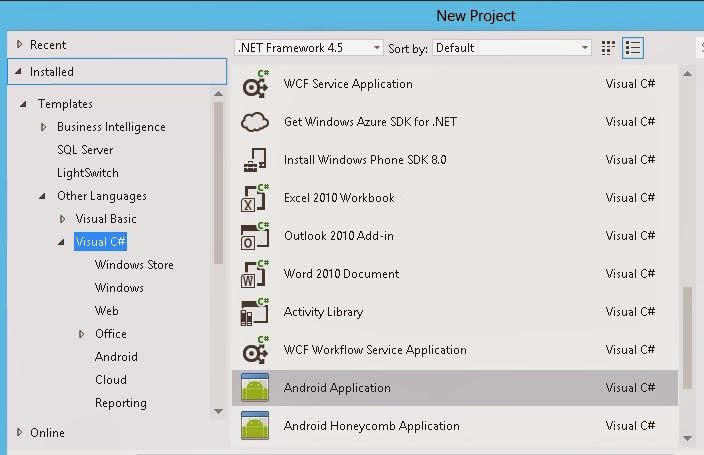This screenshot has height=455, width=704.
Task: Select 'Excel 2010 Workbook' template name
Action: 339,198
